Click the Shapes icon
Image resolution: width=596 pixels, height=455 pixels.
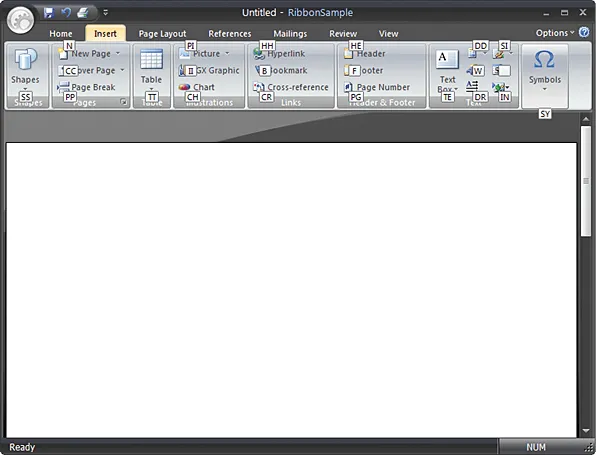(x=25, y=59)
